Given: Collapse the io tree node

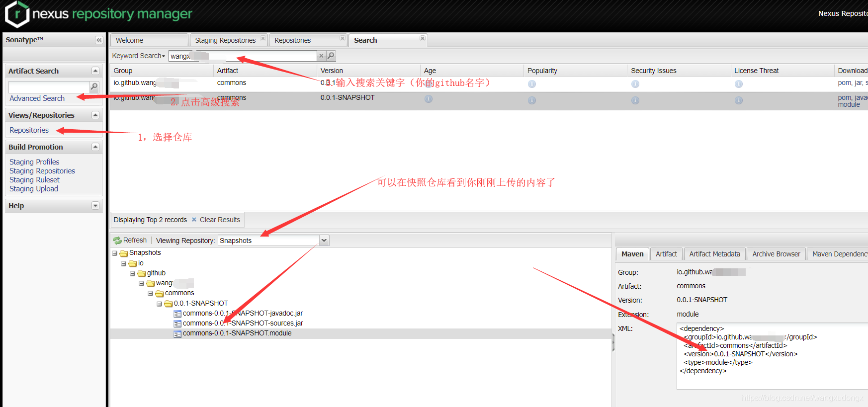Looking at the screenshot, I should point(124,263).
